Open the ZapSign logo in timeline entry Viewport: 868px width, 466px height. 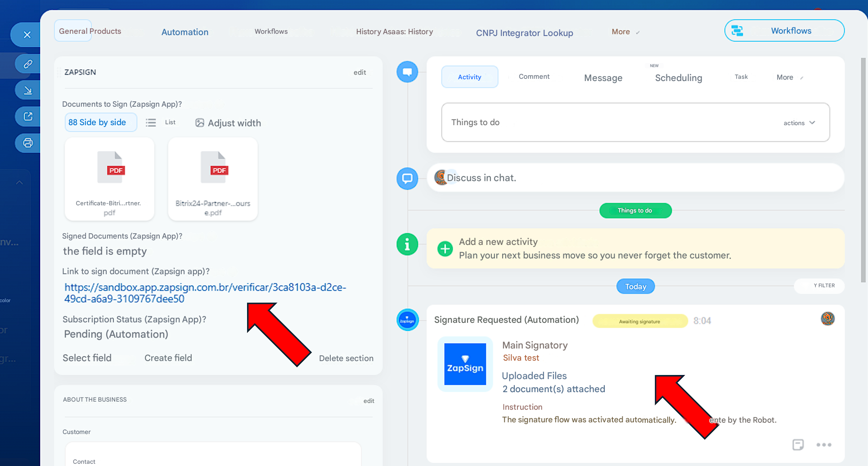tap(465, 364)
